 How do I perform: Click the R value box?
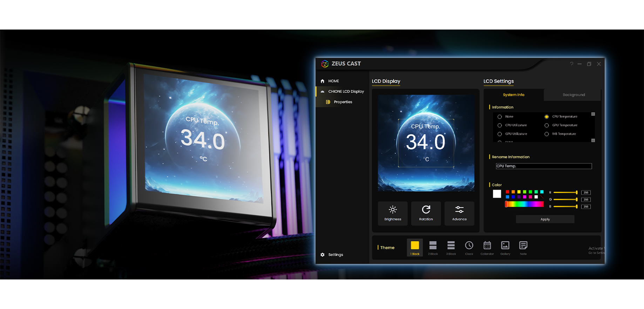[x=586, y=192]
